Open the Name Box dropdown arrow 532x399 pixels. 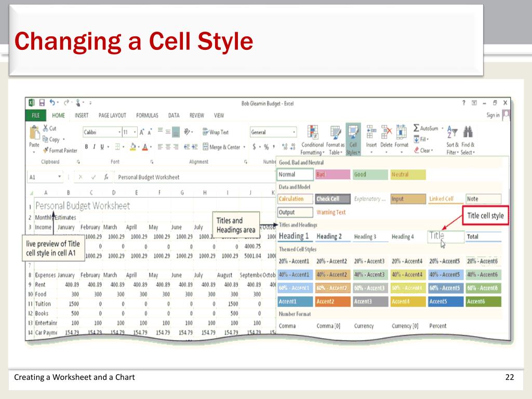pyautogui.click(x=59, y=177)
